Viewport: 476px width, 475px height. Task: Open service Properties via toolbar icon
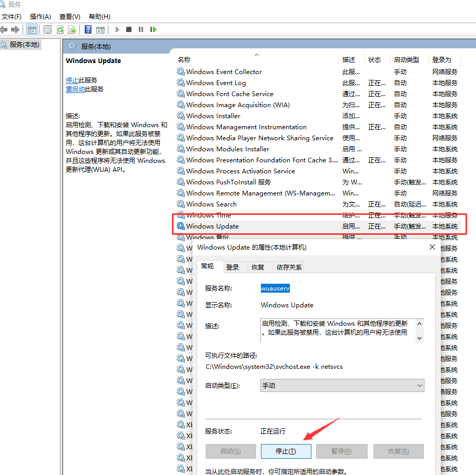[47, 29]
